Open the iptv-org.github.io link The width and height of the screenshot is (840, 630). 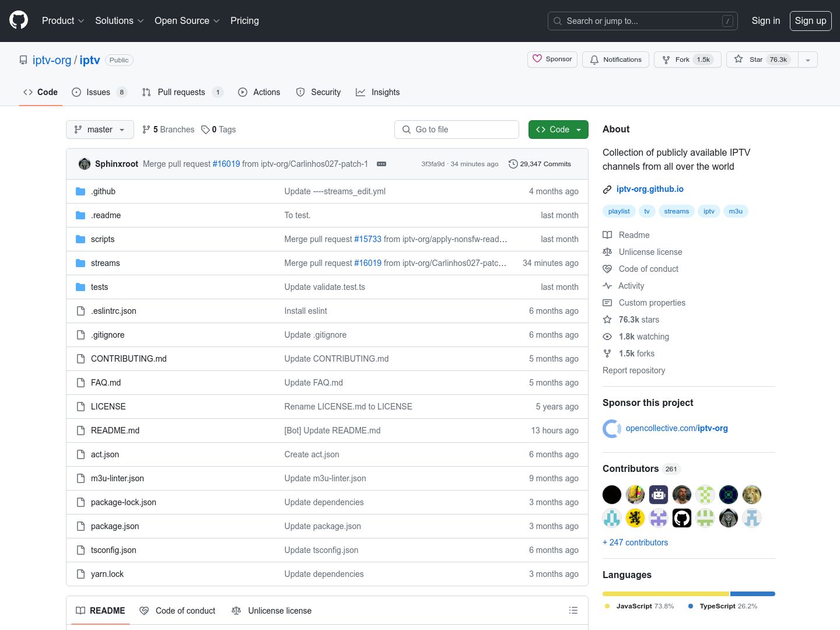click(650, 189)
